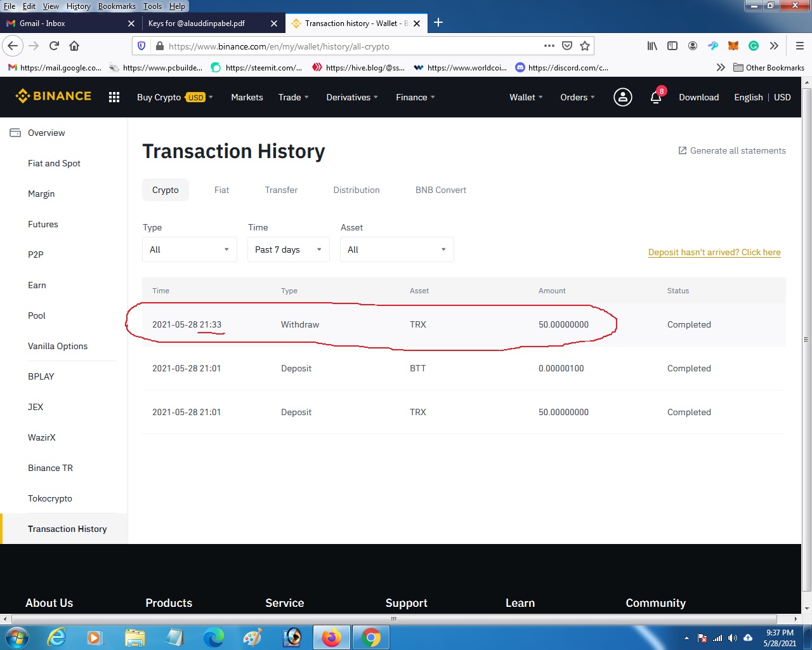This screenshot has height=650, width=812.
Task: Open the MetaMask fox extension
Action: (733, 46)
